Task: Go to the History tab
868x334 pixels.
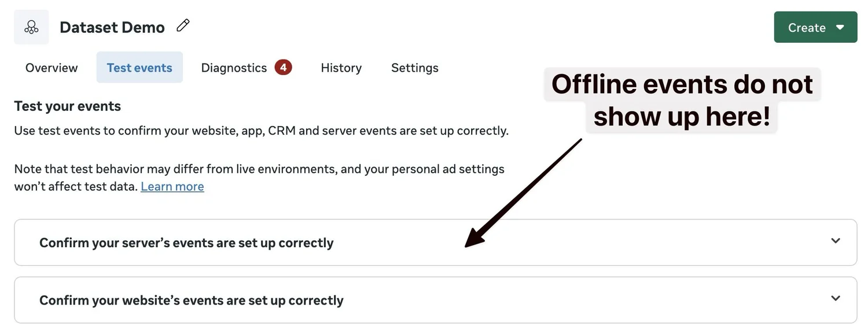Action: pyautogui.click(x=341, y=68)
